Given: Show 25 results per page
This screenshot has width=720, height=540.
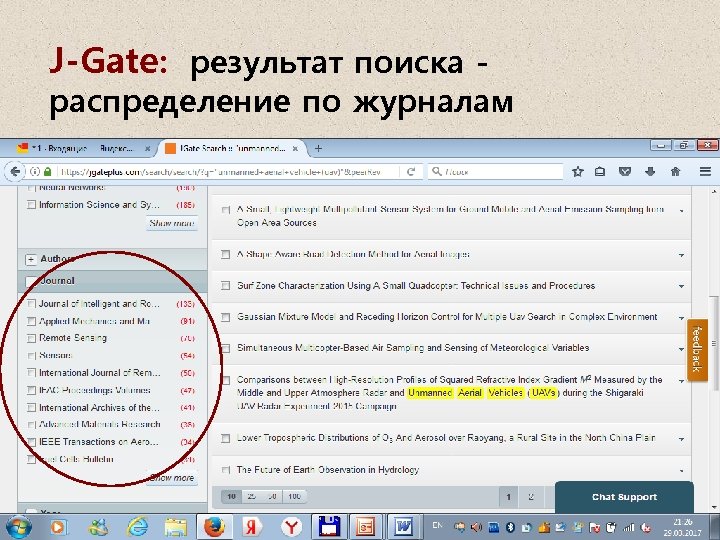Looking at the screenshot, I should coord(251,496).
